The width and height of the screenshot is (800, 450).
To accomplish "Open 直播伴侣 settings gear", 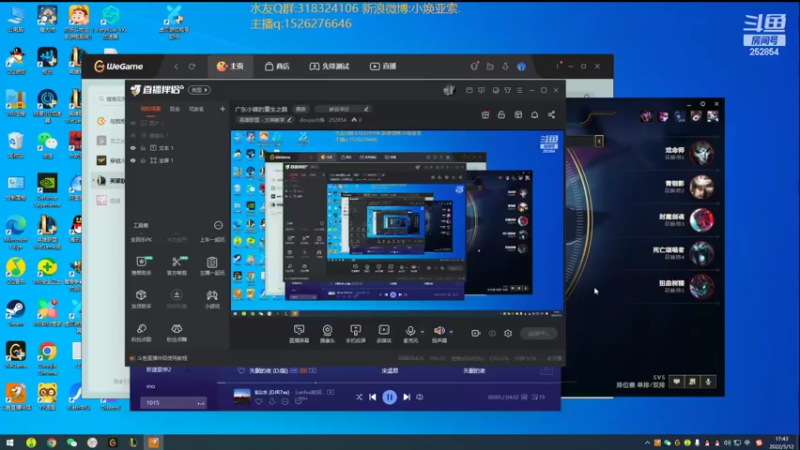I will coord(508,333).
